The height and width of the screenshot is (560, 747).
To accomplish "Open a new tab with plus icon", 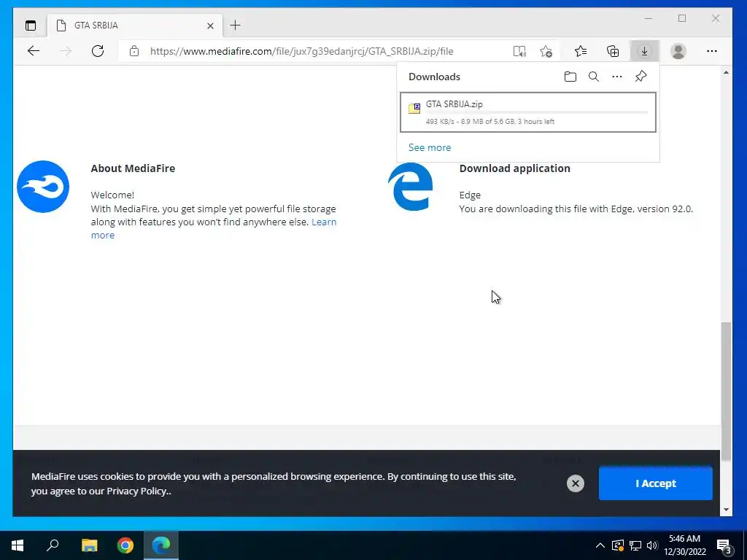I will (x=236, y=26).
